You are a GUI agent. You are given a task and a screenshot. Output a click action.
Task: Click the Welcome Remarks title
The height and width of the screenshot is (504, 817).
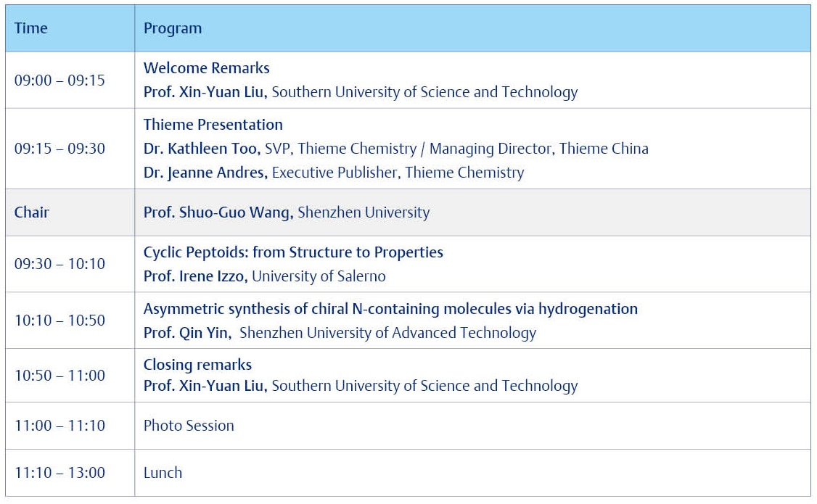tap(207, 68)
